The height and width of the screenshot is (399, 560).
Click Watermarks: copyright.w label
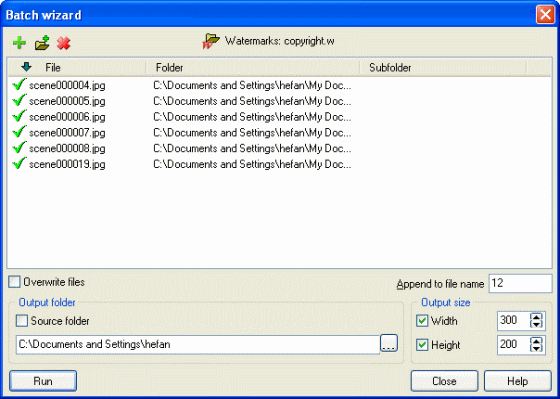pyautogui.click(x=279, y=41)
